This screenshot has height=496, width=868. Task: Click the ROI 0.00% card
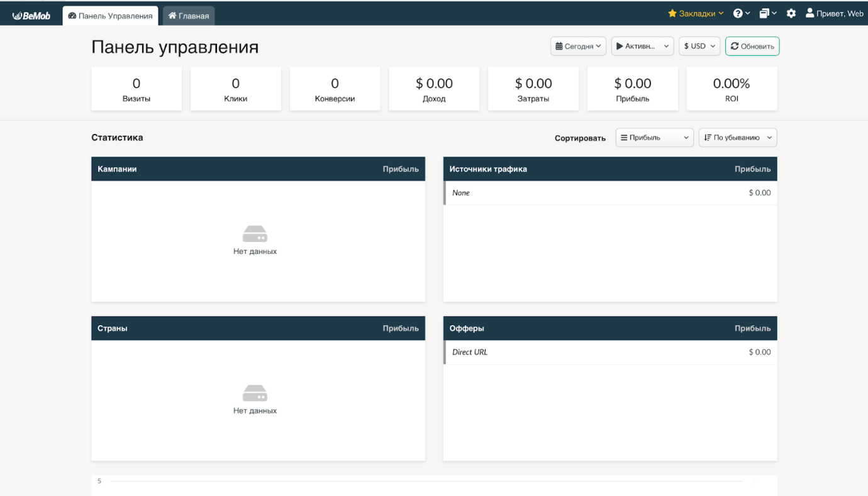pyautogui.click(x=732, y=89)
